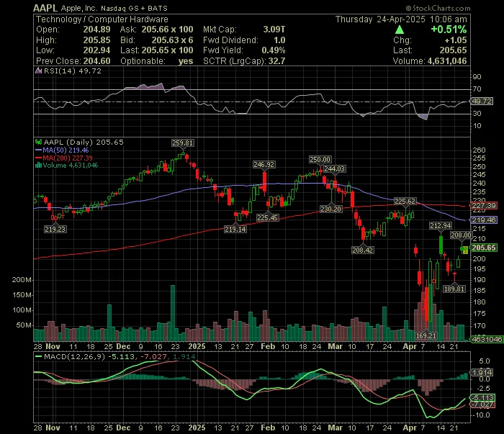This screenshot has height=434, width=504.
Task: Click the 'Last: 205.65 x 100' quote
Action: pyautogui.click(x=157, y=50)
